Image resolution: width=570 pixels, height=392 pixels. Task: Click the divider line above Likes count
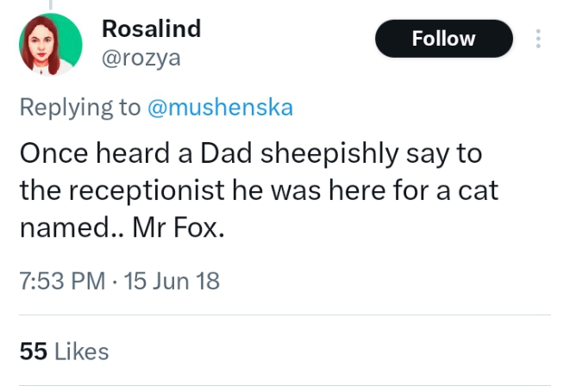point(285,315)
